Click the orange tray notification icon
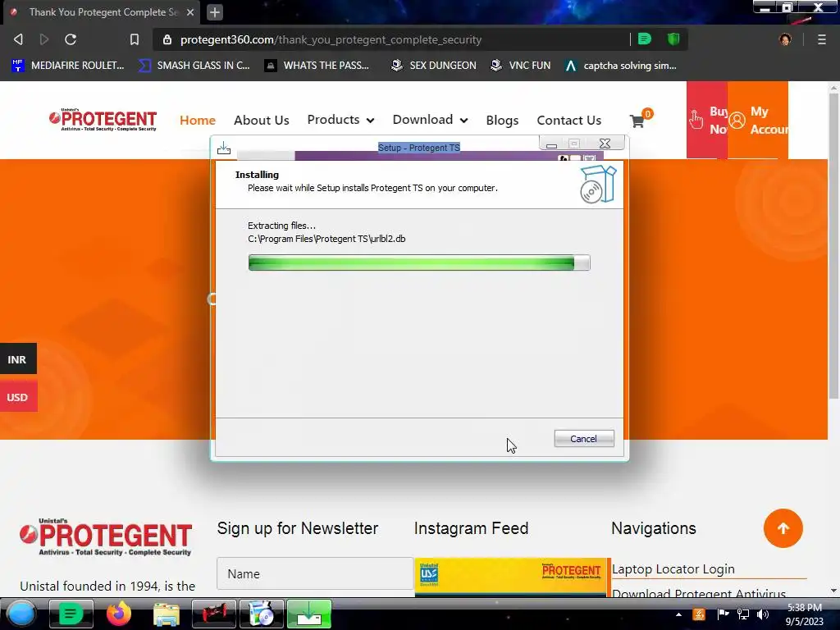Screen dimensions: 840x630 699,614
